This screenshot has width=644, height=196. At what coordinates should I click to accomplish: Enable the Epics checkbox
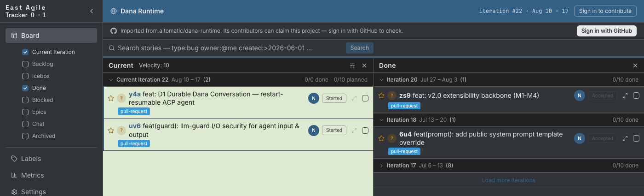pos(25,112)
